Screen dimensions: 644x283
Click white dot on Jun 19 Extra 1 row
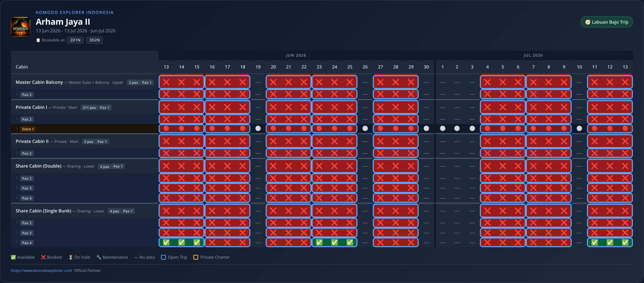tap(258, 128)
